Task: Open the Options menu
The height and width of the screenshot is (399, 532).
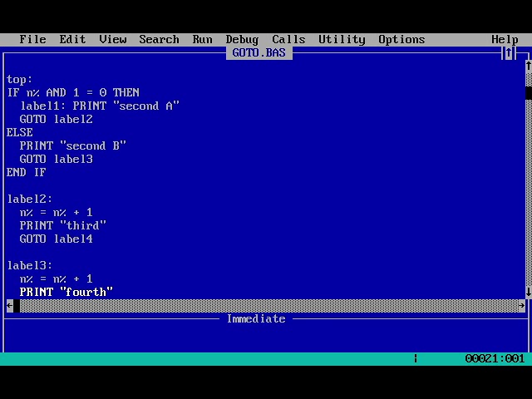Action: pos(401,39)
